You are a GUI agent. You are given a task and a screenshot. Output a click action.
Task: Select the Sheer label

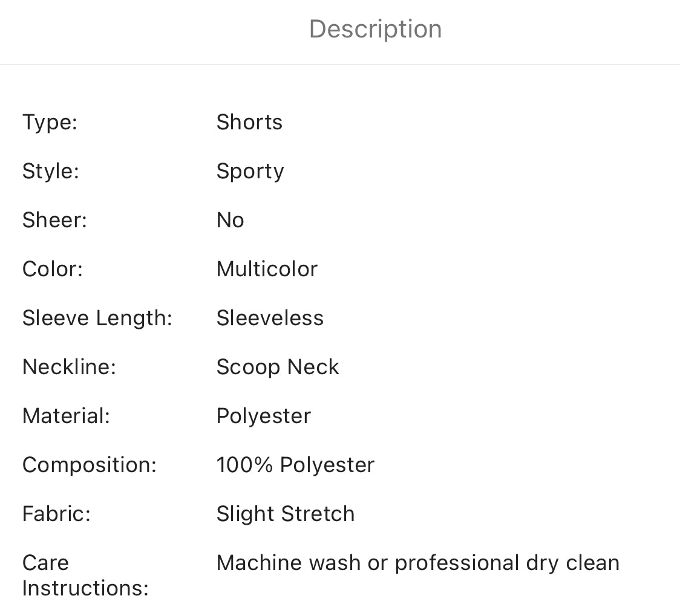pyautogui.click(x=54, y=220)
